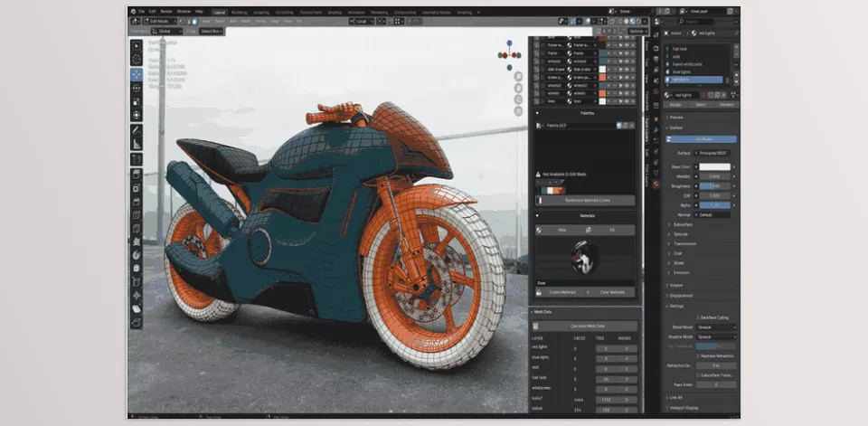Toggle face select mode button in header
Image resolution: width=868 pixels, height=426 pixels.
[195, 21]
